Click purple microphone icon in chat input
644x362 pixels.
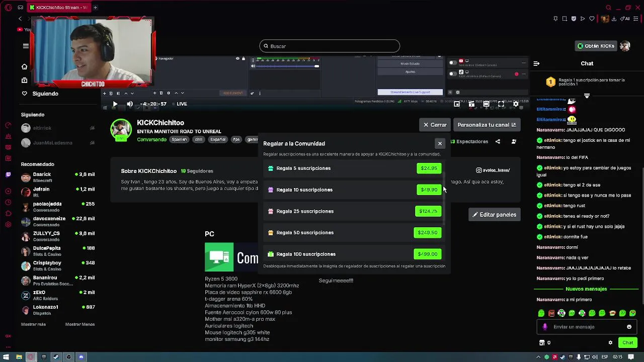tap(545, 327)
